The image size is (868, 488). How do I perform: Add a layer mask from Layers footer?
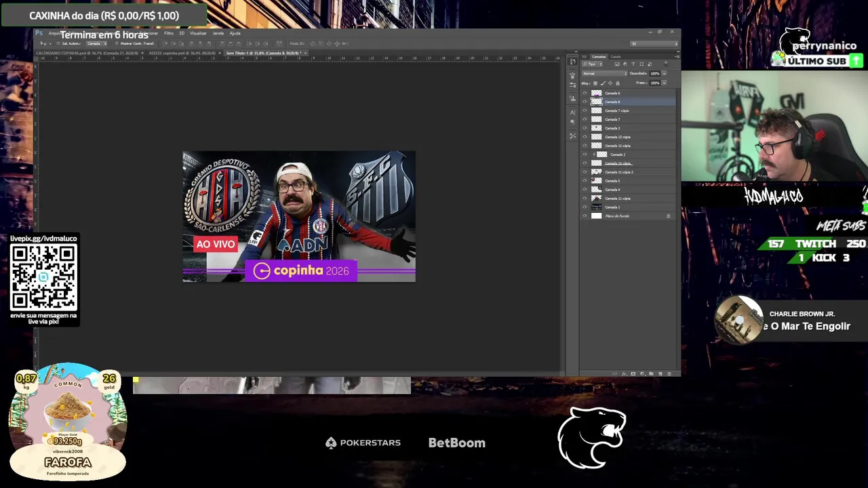(x=633, y=373)
